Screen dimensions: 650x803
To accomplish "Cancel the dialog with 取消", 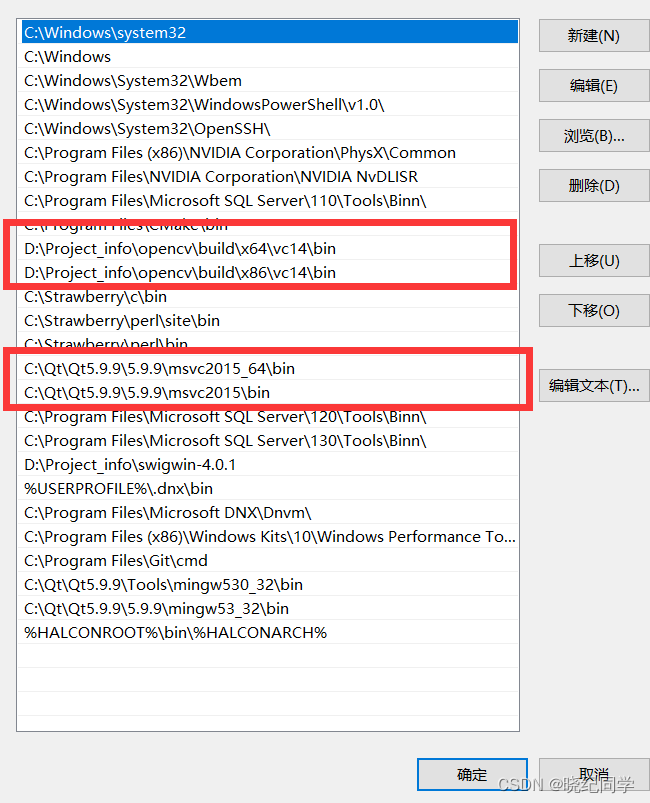I will 594,774.
